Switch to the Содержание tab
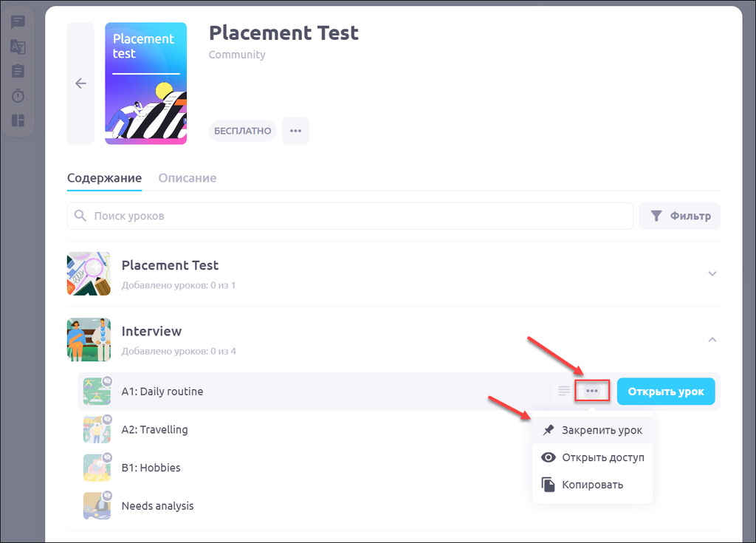 (x=104, y=178)
